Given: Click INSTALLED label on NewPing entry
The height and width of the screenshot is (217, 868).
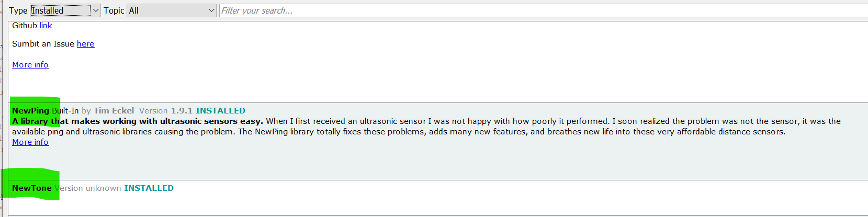Looking at the screenshot, I should click(220, 111).
